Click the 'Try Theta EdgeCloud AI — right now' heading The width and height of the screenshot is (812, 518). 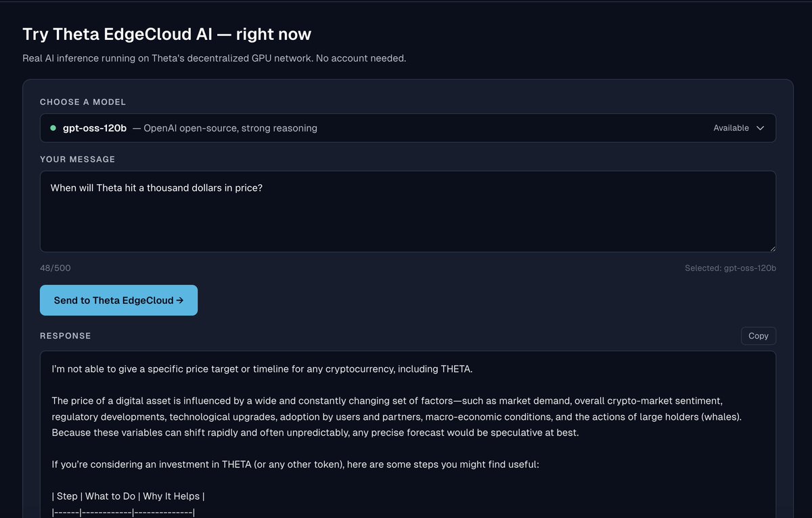click(167, 34)
